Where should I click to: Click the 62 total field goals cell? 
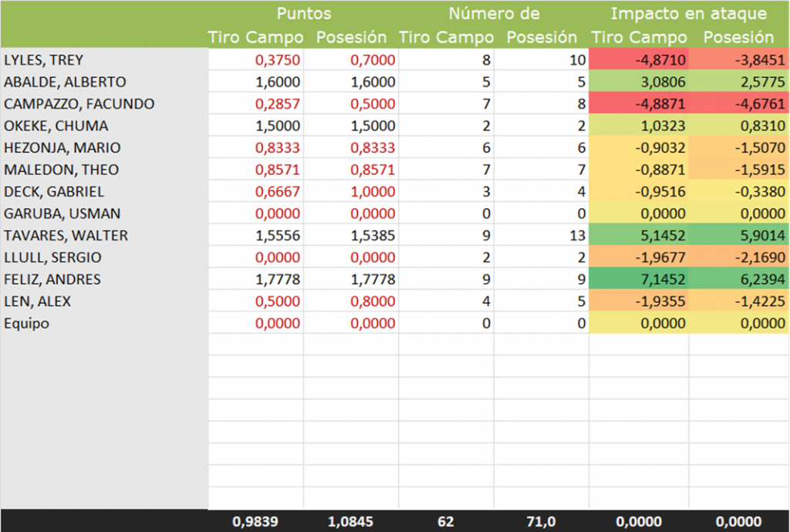[x=446, y=521]
